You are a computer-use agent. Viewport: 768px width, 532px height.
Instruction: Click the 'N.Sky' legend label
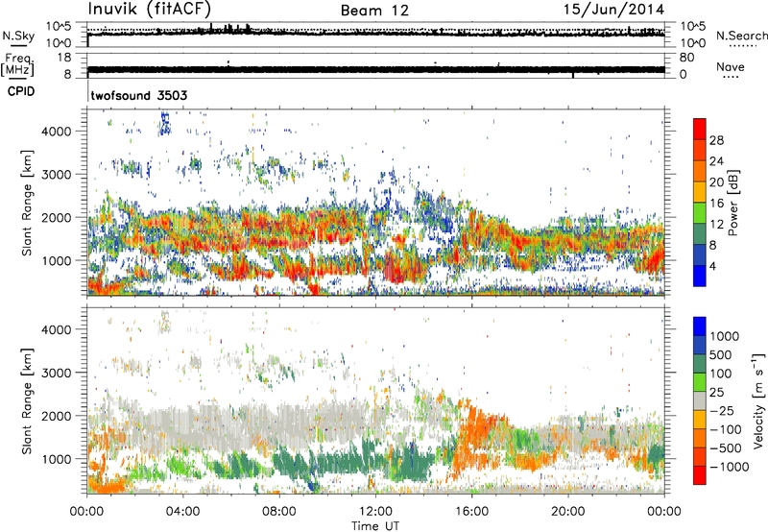pos(18,36)
